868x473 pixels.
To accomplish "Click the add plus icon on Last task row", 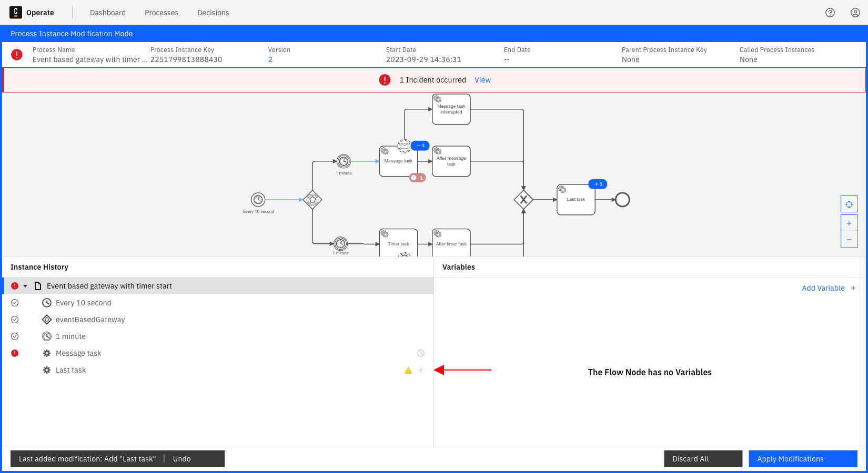I will pyautogui.click(x=421, y=371).
